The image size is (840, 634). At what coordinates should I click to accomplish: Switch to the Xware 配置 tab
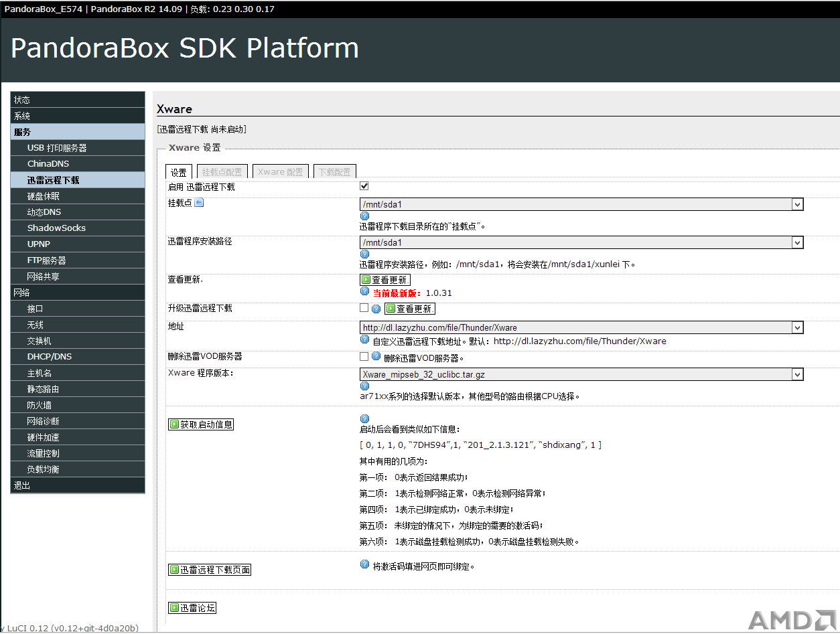tap(281, 172)
